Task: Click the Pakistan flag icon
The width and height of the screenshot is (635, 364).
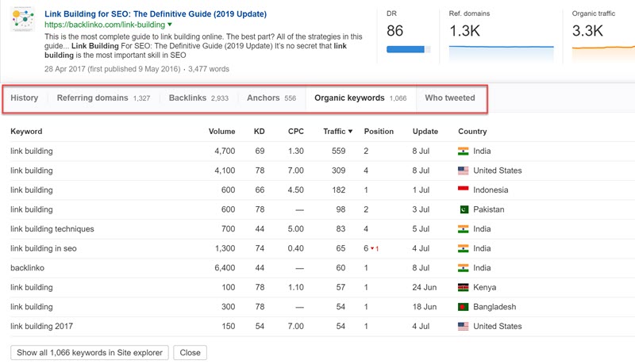Action: pos(464,209)
